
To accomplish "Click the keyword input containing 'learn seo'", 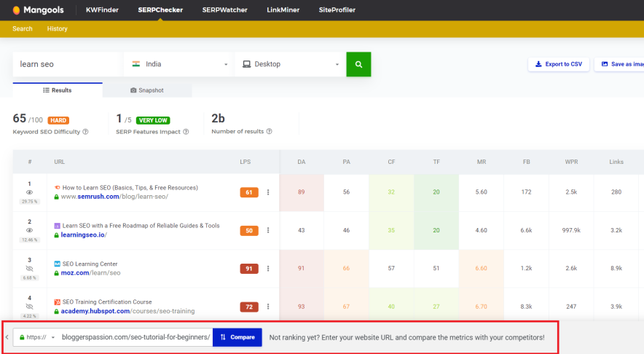I will click(x=68, y=64).
